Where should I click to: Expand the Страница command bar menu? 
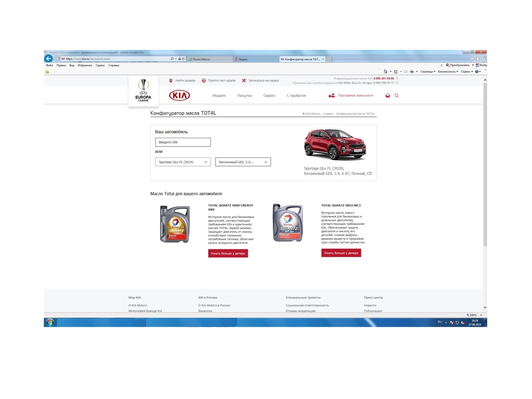pyautogui.click(x=428, y=72)
